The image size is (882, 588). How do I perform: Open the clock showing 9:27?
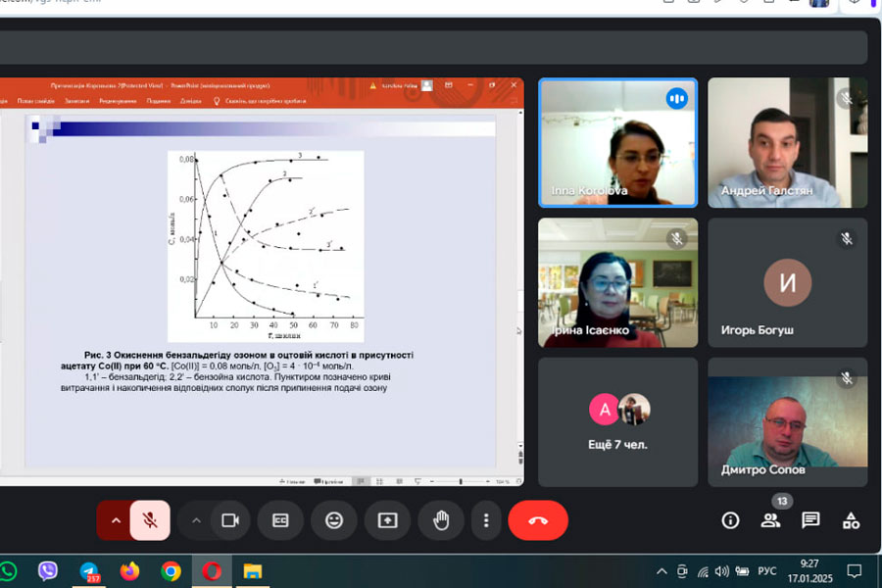pos(810,570)
